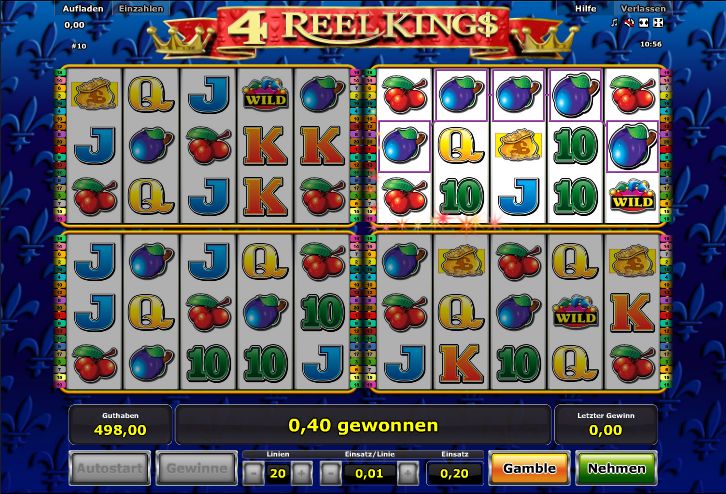Viewport: 726px width, 494px height.
Task: Click WILD symbol in the bottom-right reel set
Action: (576, 312)
